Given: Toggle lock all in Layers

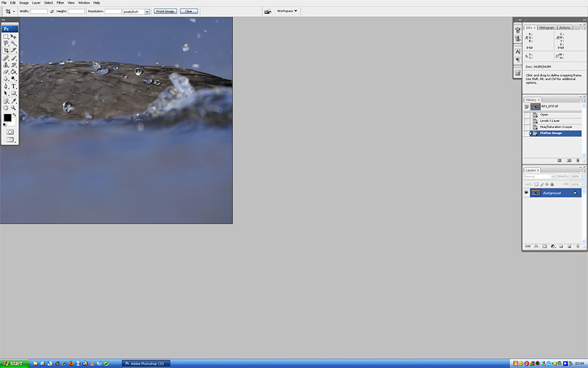Looking at the screenshot, I should (x=552, y=185).
